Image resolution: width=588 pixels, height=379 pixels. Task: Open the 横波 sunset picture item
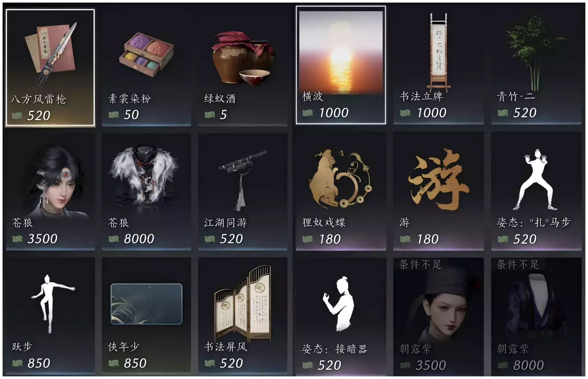pyautogui.click(x=341, y=65)
